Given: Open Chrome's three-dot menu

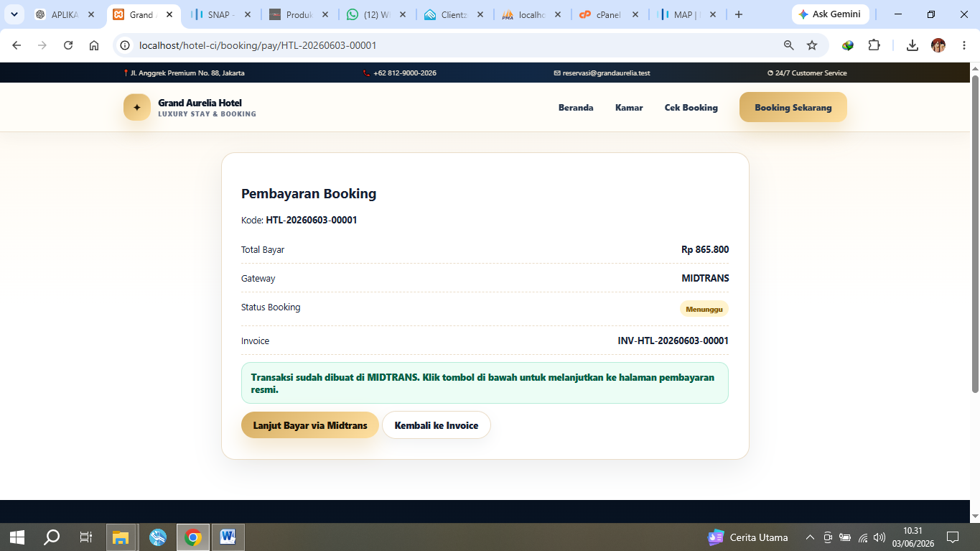Looking at the screenshot, I should click(964, 45).
